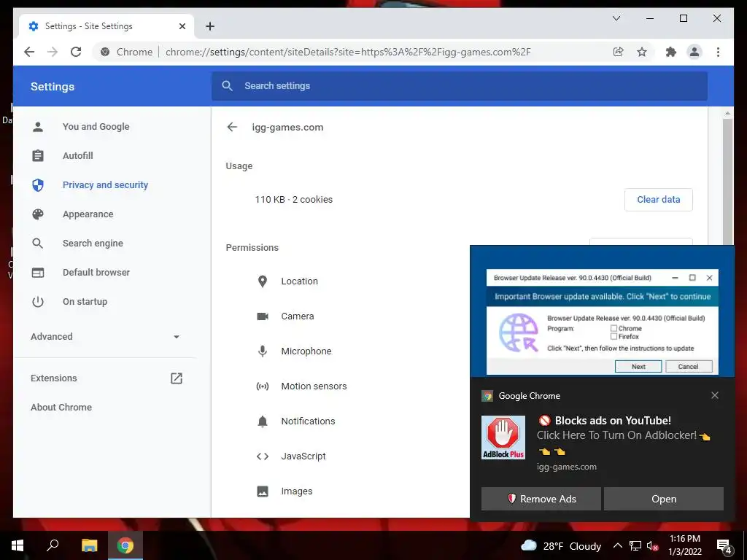Open the Action Center notifications icon

(724, 546)
